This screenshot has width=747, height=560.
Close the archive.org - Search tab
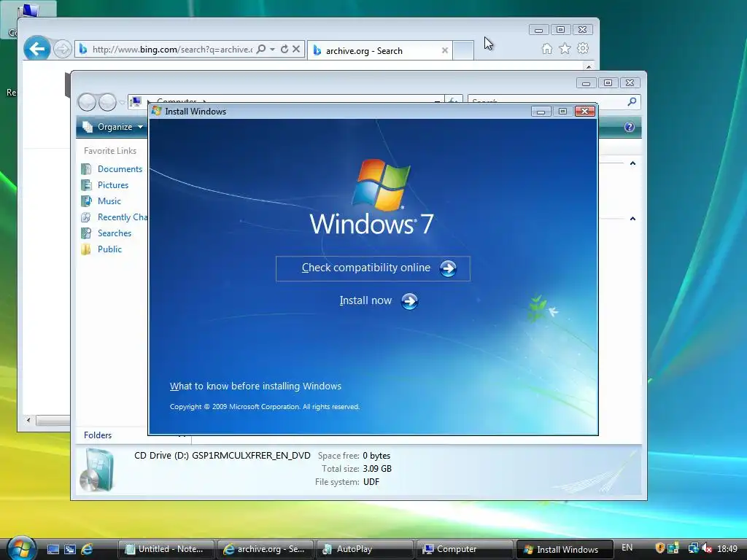point(444,50)
